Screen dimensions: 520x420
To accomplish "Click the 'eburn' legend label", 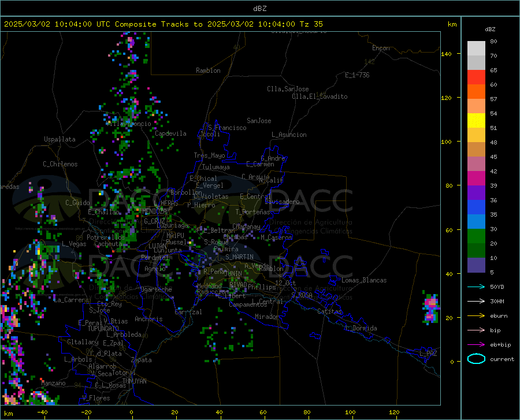I will (x=499, y=315).
